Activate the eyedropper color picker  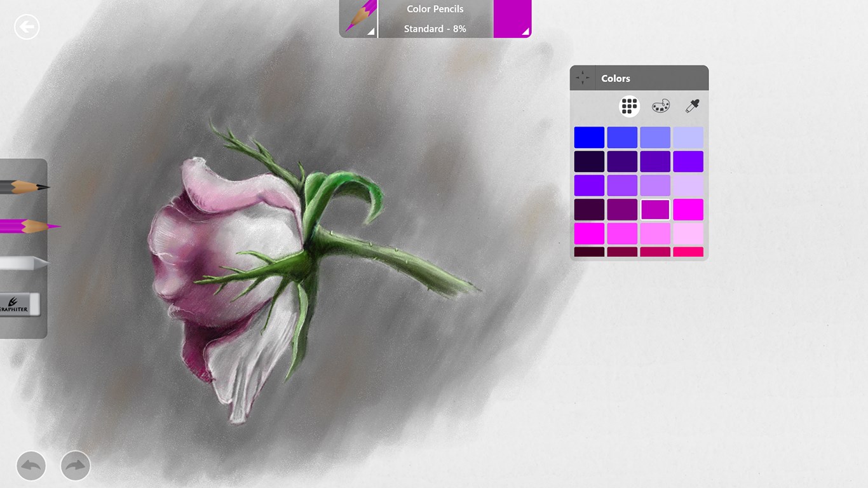click(x=691, y=105)
